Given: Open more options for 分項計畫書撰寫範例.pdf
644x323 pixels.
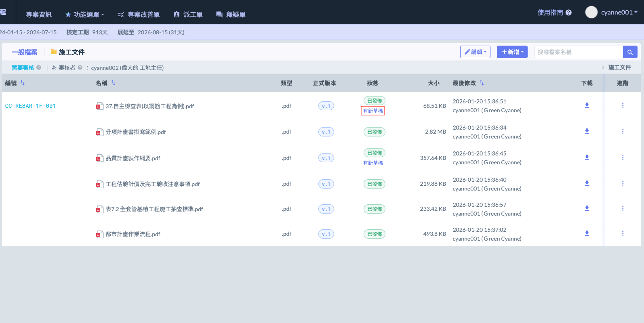Looking at the screenshot, I should (x=623, y=131).
